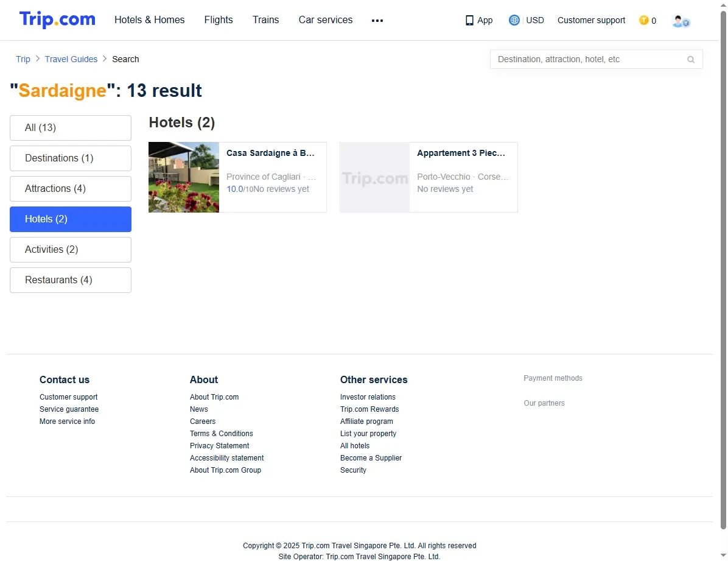This screenshot has height=561, width=728.
Task: Select the Destinations (1) filter
Action: pos(71,158)
